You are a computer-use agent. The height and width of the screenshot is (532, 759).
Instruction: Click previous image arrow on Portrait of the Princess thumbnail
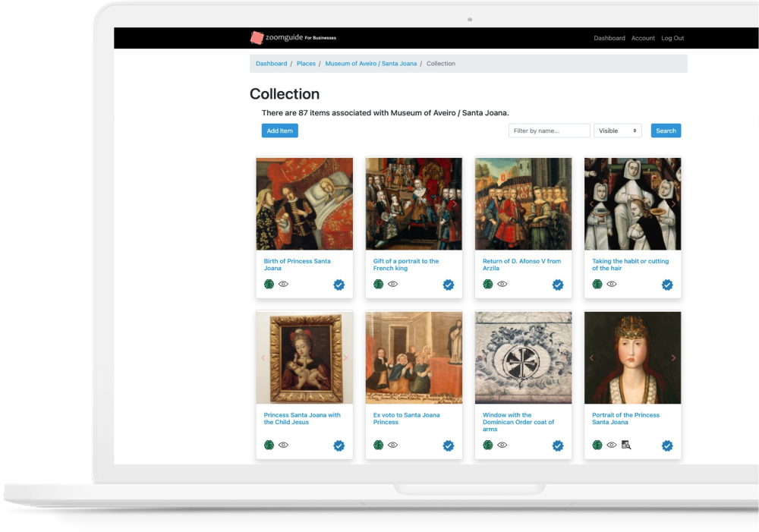tap(591, 357)
